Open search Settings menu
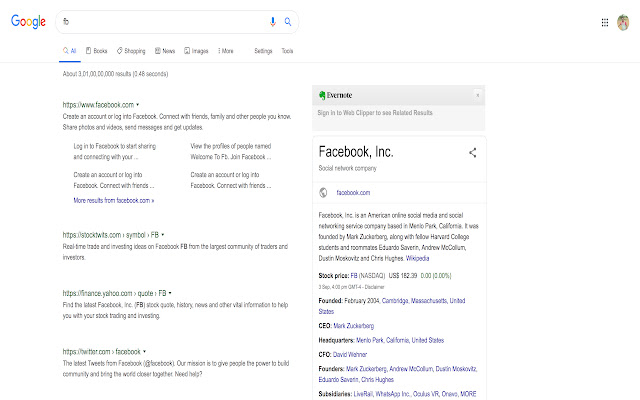 click(x=263, y=51)
